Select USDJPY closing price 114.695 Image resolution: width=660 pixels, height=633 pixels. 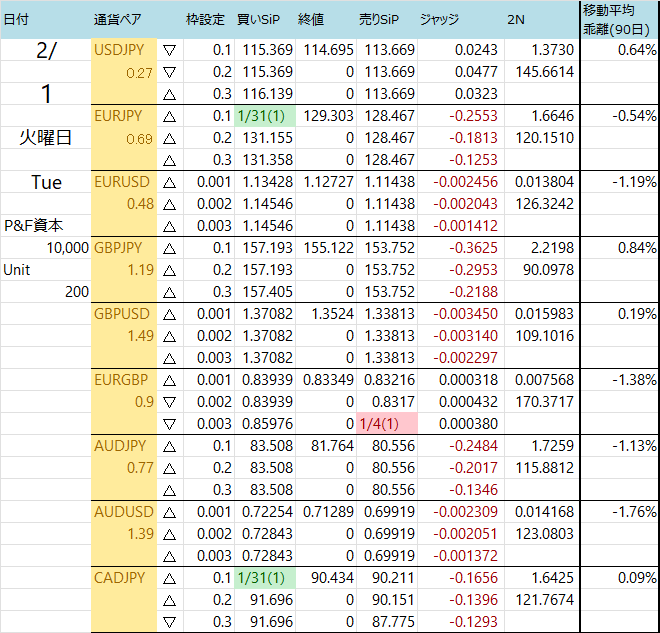coord(328,50)
